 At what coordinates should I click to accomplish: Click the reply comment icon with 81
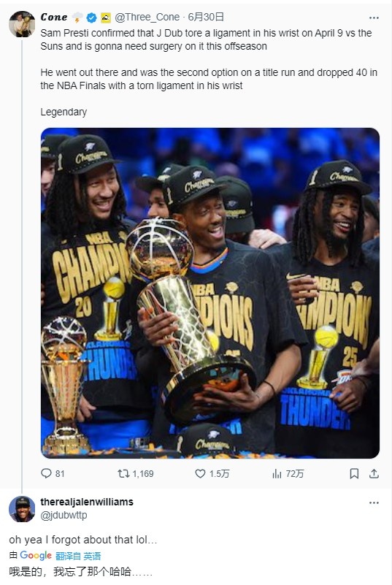coord(46,473)
